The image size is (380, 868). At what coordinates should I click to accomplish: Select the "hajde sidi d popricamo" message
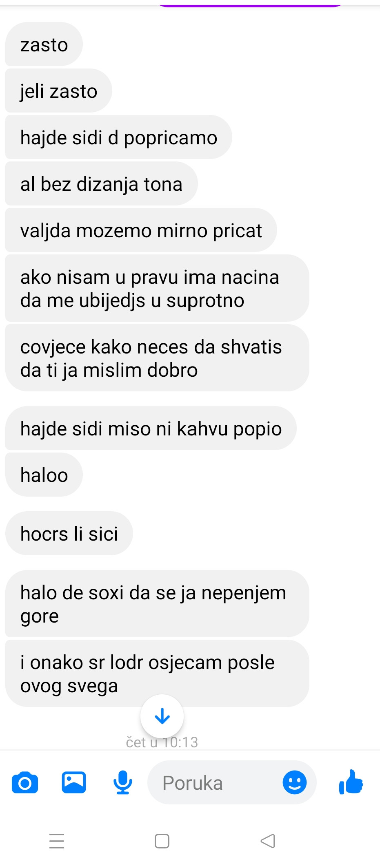coord(119,137)
